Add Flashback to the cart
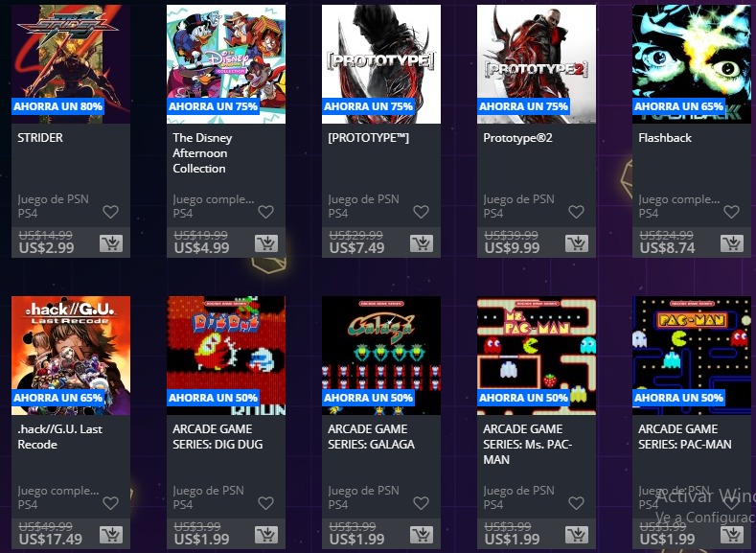756x553 pixels. pyautogui.click(x=732, y=243)
